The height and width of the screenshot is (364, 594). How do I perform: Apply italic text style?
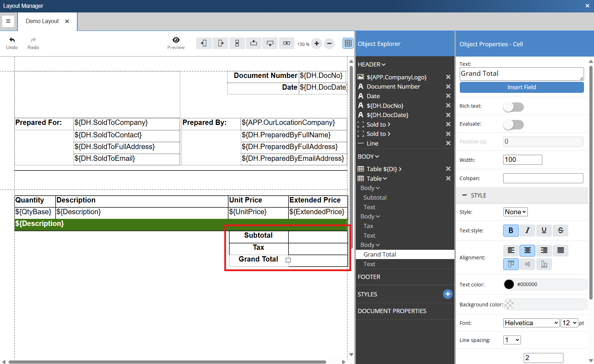(527, 231)
